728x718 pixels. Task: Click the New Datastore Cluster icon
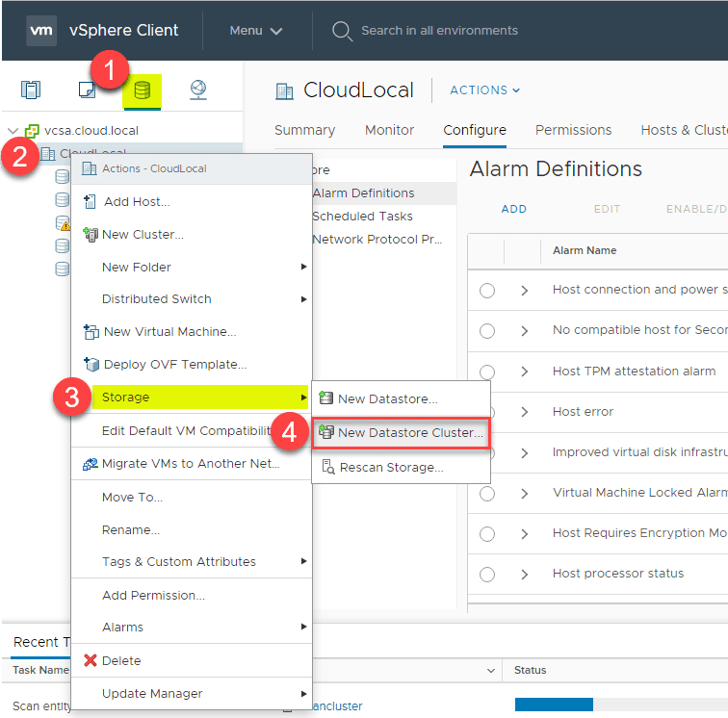[325, 432]
